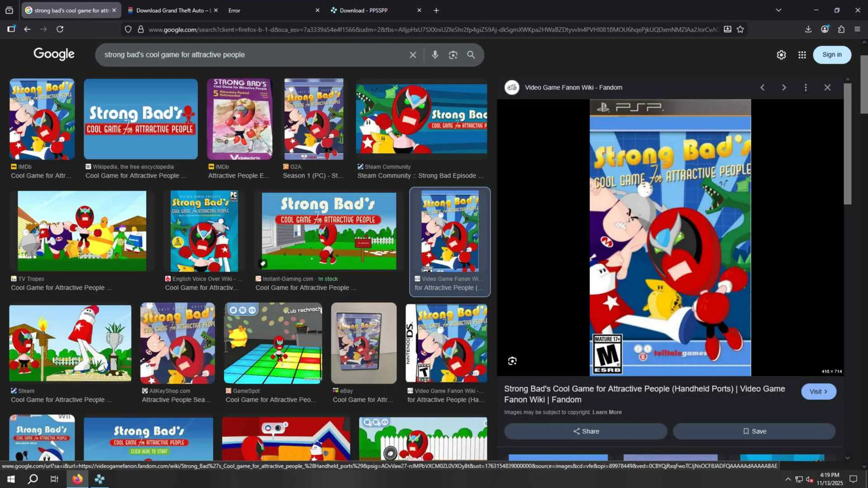Open Google quick settings gear
The height and width of the screenshot is (488, 868).
click(x=781, y=55)
